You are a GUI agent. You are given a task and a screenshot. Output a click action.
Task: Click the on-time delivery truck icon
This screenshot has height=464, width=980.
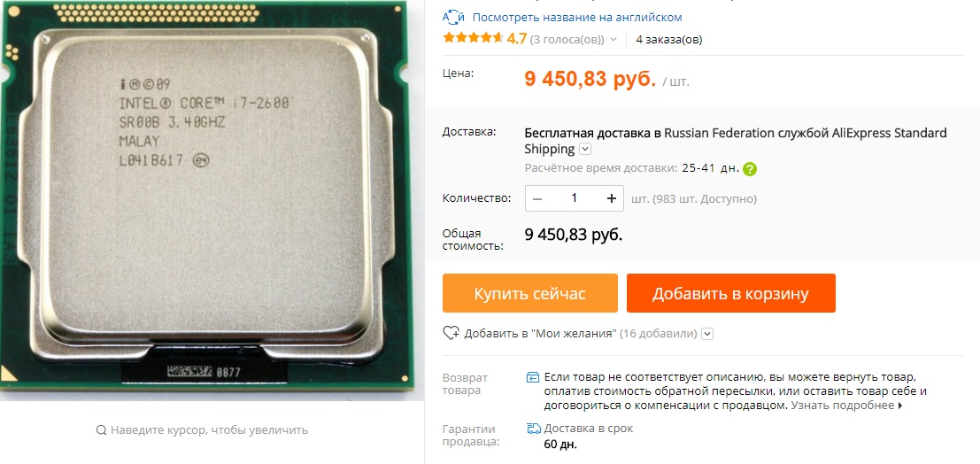point(534,429)
